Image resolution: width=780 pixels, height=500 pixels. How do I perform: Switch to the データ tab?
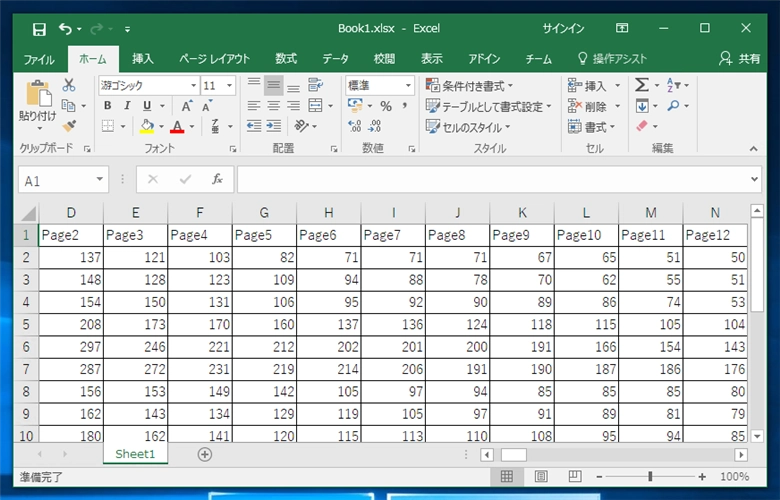(x=335, y=59)
